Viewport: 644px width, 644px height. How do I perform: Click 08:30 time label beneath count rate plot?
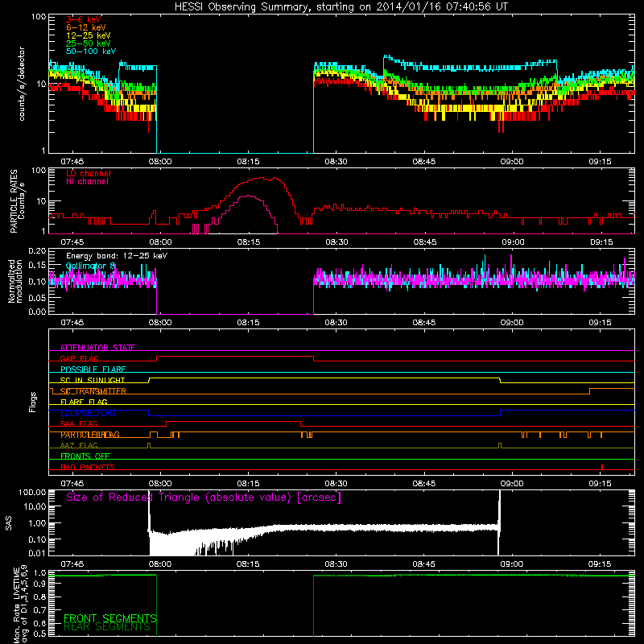(x=336, y=162)
